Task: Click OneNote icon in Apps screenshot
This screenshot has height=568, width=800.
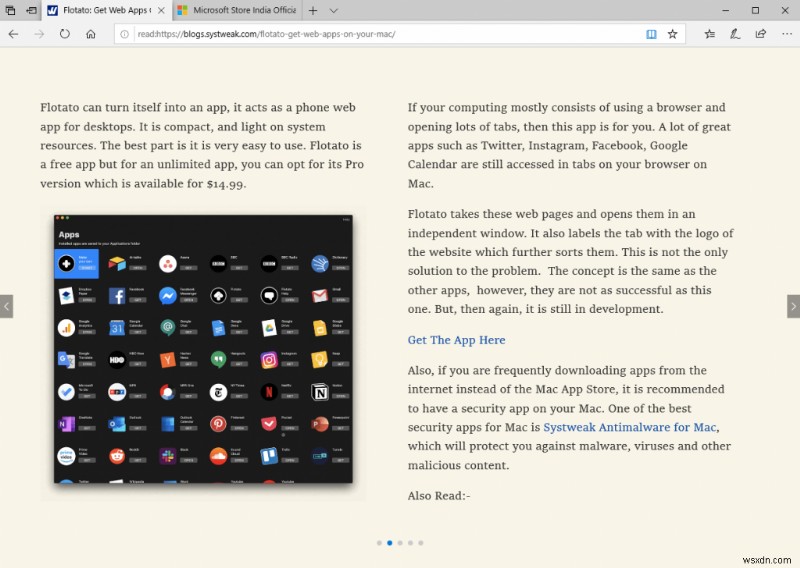Action: (66, 424)
